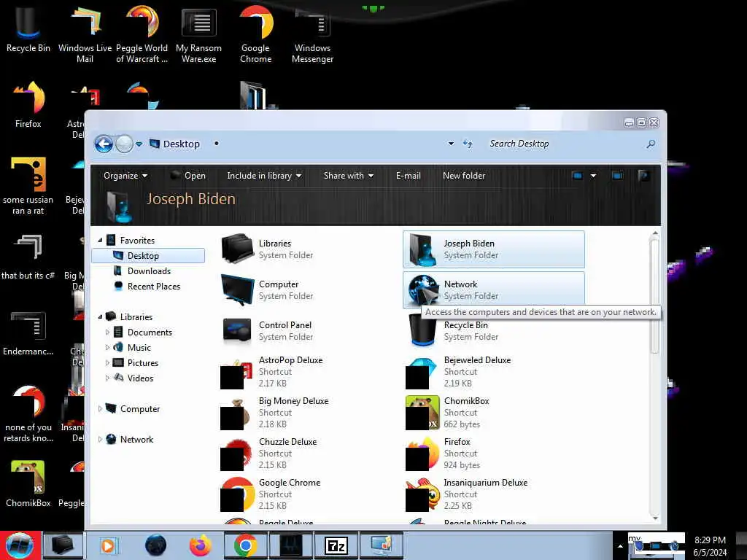Click the Open toolbar button
The width and height of the screenshot is (747, 560).
(189, 176)
